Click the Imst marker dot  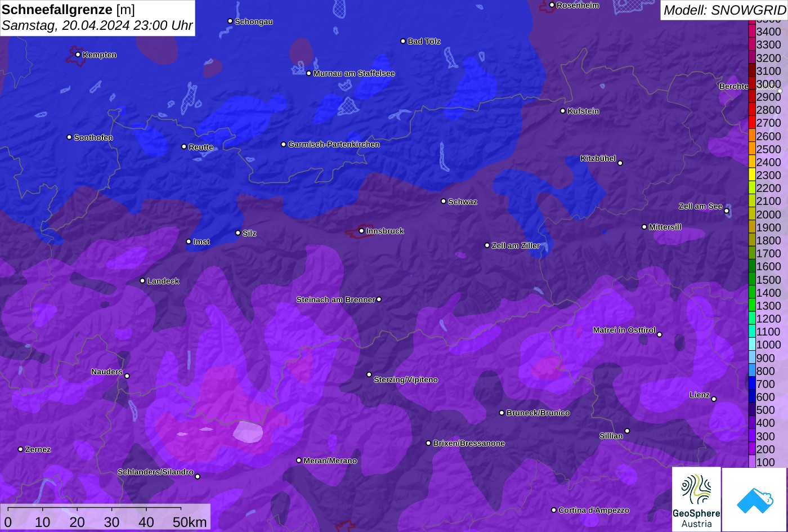point(189,242)
